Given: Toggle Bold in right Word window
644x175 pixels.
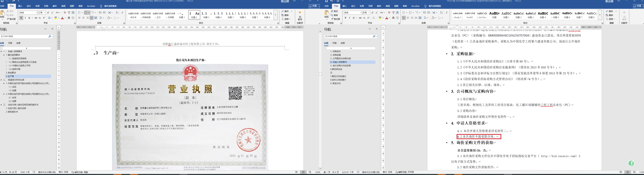Looking at the screenshot, I should pos(345,18).
